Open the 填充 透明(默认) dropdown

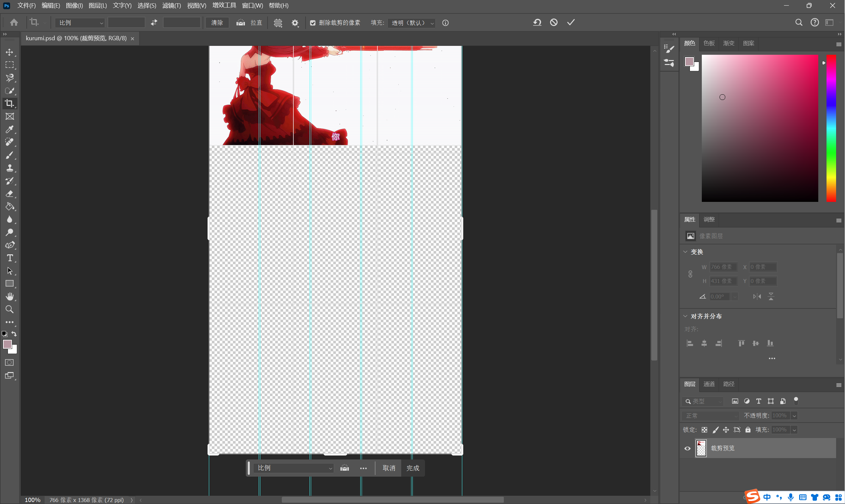click(x=412, y=23)
